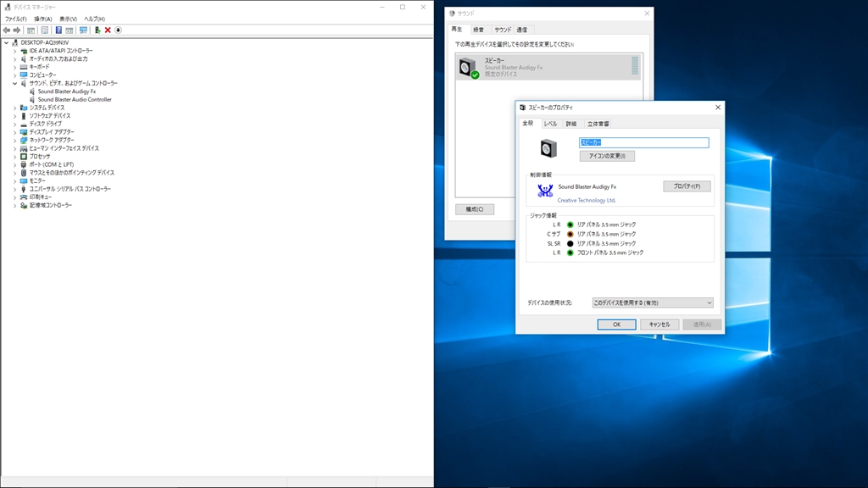Close the Speaker Properties dialog

(x=718, y=108)
